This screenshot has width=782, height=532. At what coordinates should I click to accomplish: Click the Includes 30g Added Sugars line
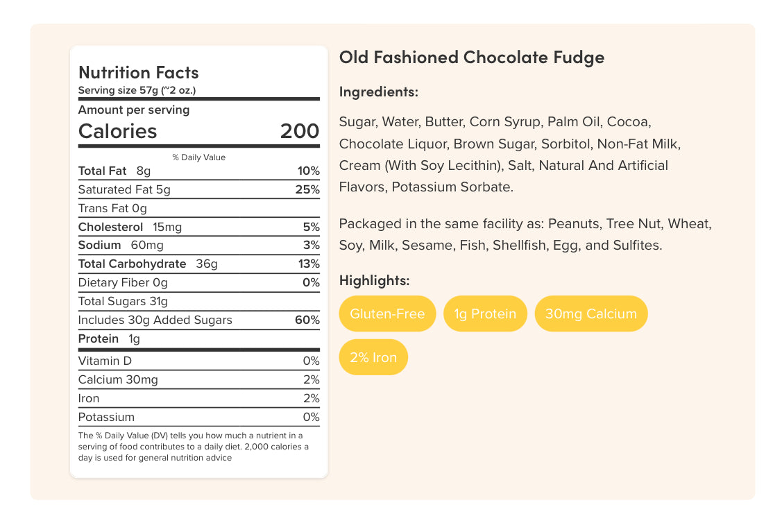155,320
